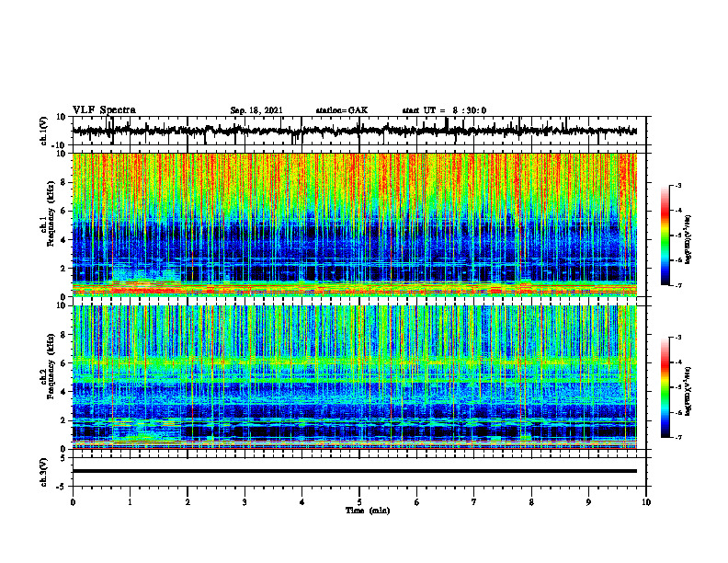Click the 8 kHz tick on ch.1 spectrogram
The height and width of the screenshot is (563, 728).
pos(64,182)
